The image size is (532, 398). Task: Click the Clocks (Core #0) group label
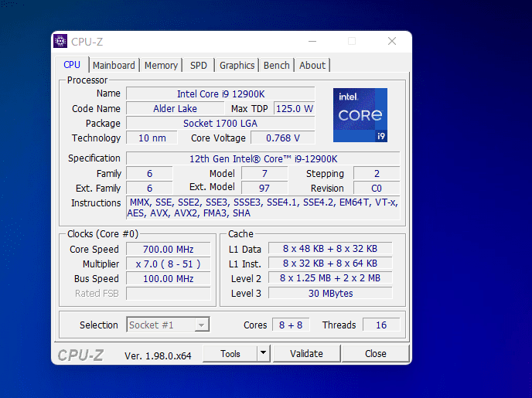[103, 234]
